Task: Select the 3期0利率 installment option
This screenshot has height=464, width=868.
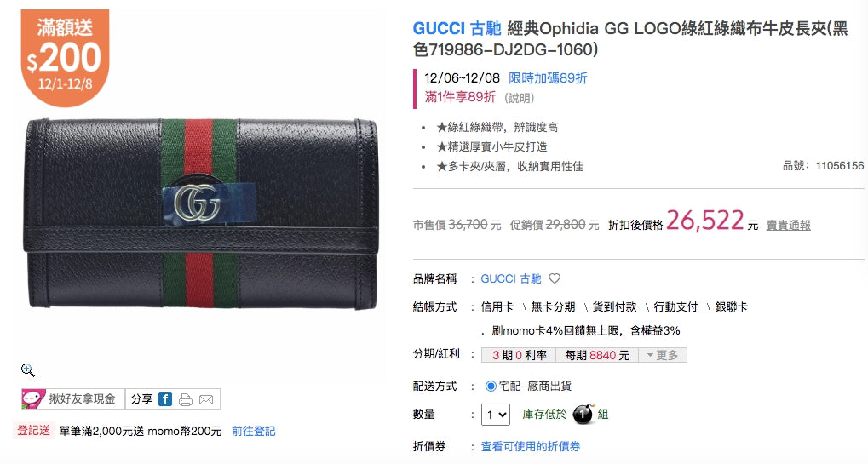Action: click(519, 355)
